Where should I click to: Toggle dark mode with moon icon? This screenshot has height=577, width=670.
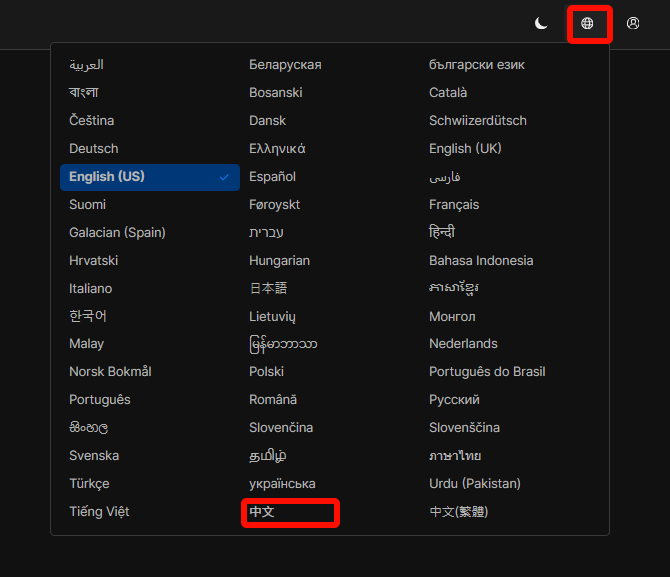coord(541,23)
